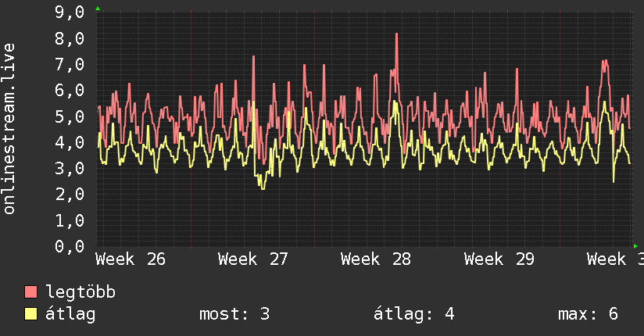Click the Week 26 axis label
This screenshot has height=336, width=644.
point(131,259)
